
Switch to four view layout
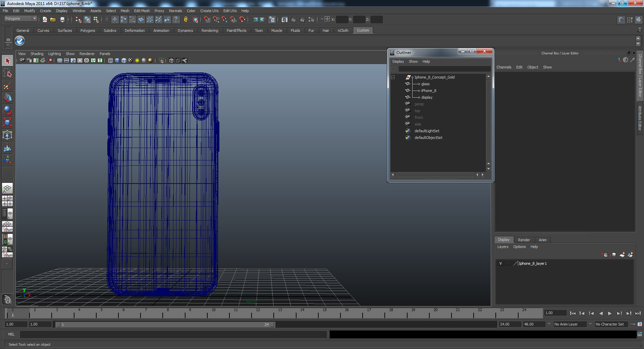(x=7, y=201)
